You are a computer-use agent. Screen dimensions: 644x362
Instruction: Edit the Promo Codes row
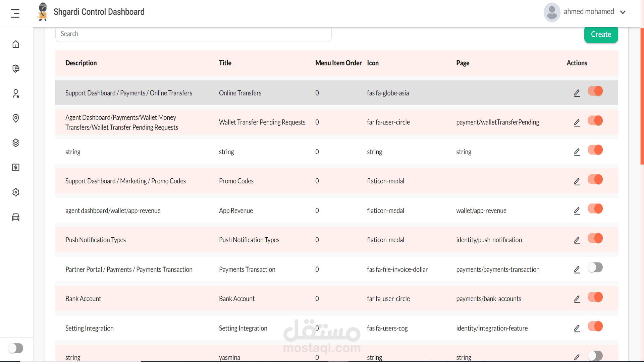click(577, 181)
